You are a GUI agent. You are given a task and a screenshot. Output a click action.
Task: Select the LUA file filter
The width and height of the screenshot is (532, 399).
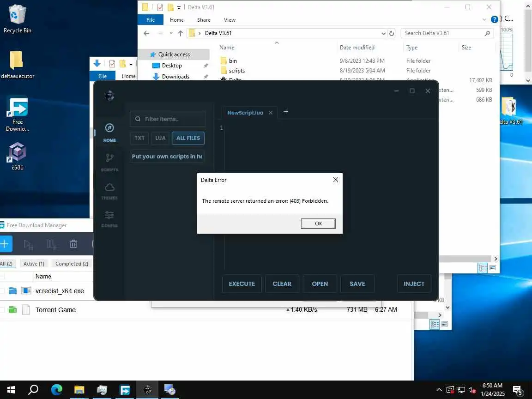[x=160, y=138]
